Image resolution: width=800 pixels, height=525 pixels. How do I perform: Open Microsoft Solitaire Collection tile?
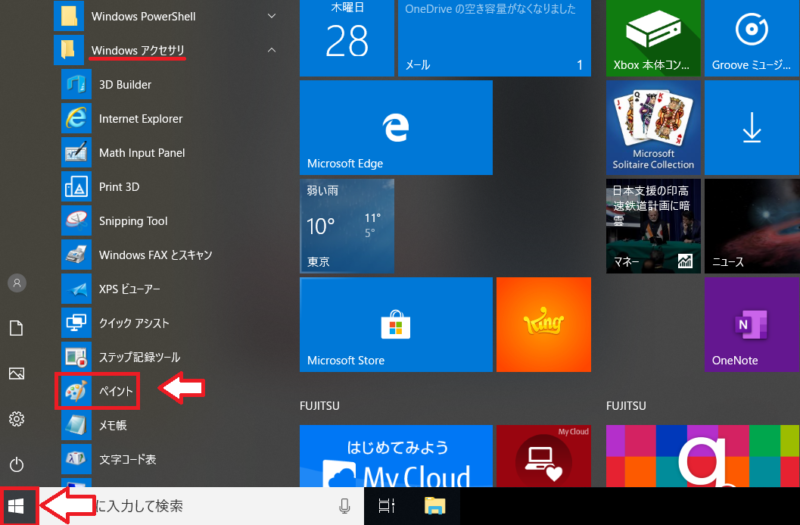click(653, 128)
